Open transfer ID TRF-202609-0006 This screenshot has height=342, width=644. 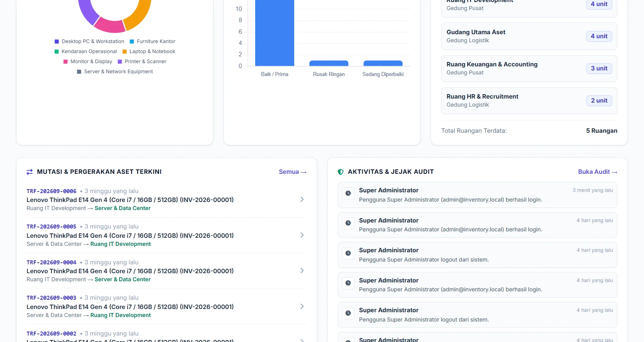52,191
